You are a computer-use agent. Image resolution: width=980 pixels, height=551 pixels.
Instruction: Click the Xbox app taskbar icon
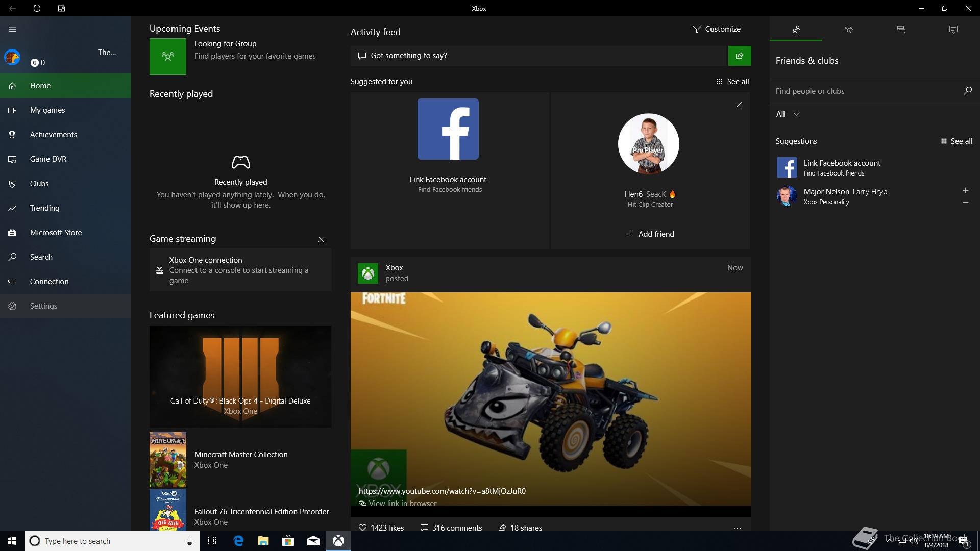click(x=338, y=541)
